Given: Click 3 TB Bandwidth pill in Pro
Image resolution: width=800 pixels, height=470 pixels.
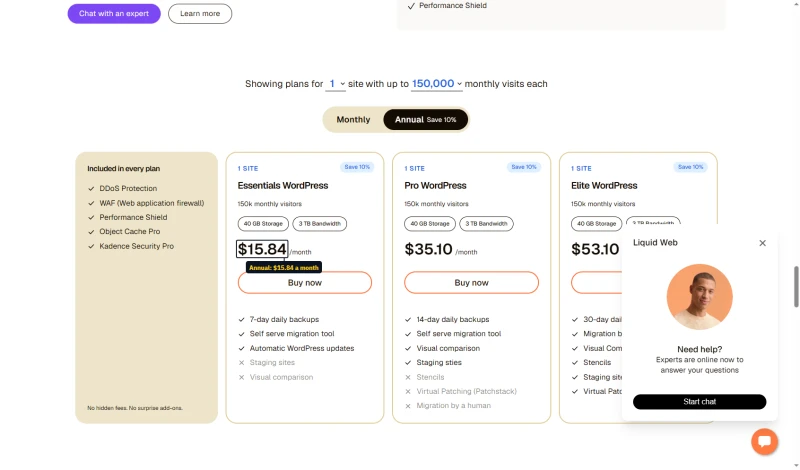Looking at the screenshot, I should point(486,224).
